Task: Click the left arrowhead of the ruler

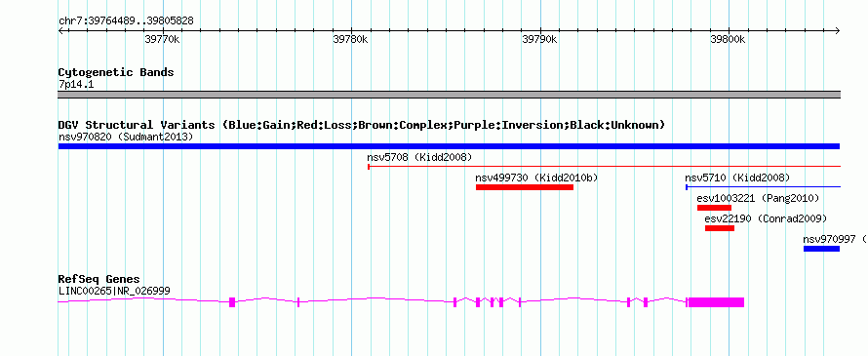Action: (x=60, y=30)
